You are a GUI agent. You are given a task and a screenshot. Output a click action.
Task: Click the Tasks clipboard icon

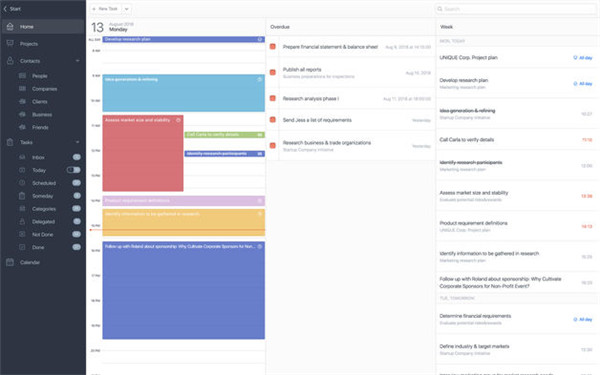coord(10,142)
